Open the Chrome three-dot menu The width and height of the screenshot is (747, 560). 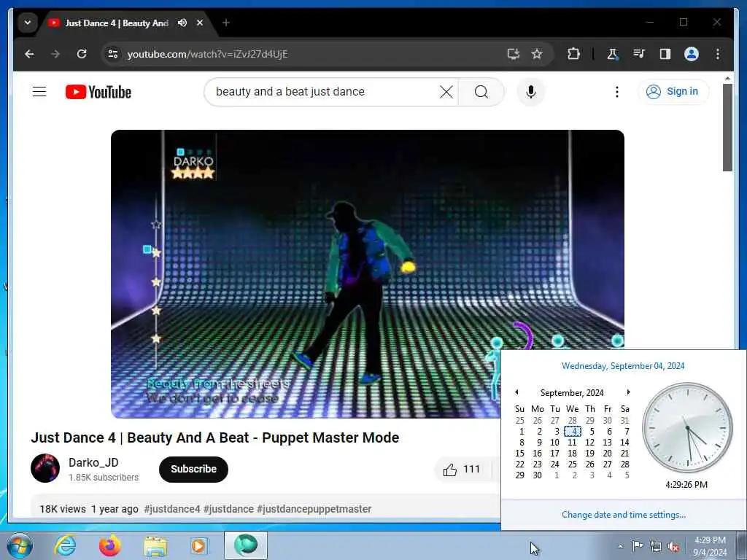(x=718, y=54)
